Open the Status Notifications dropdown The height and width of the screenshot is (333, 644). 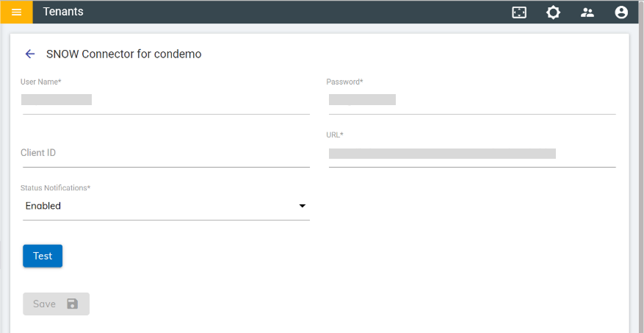pos(166,206)
